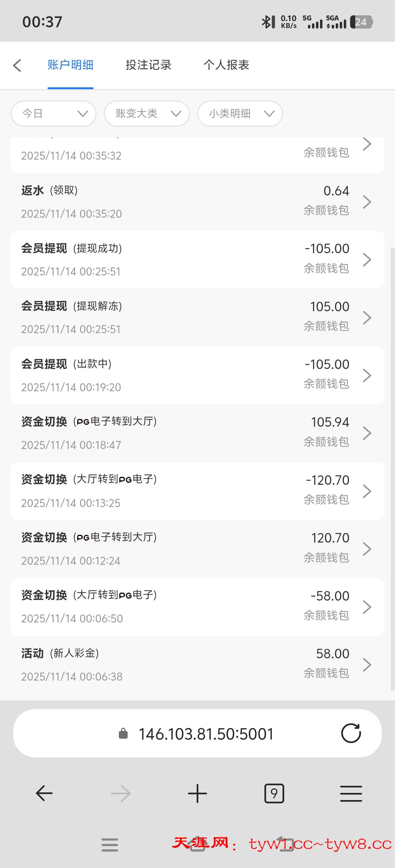Select the 账户明细 tab
Screen dimensions: 395x868
click(x=71, y=65)
